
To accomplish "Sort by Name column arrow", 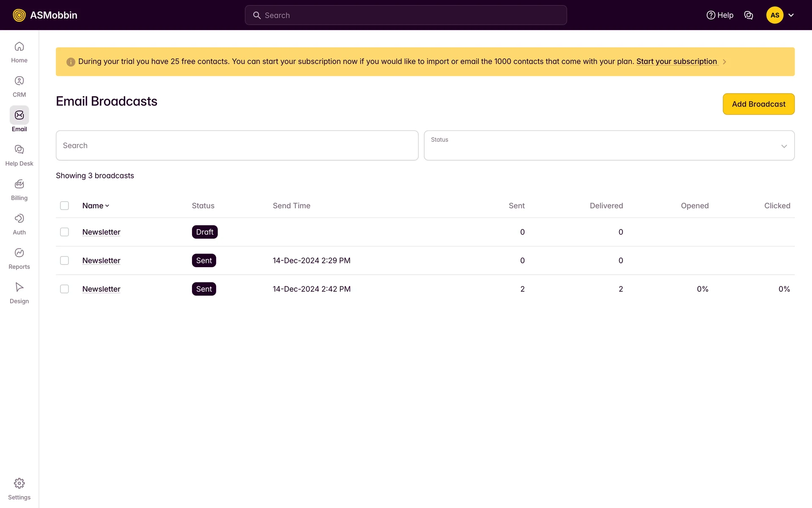I will click(x=107, y=206).
